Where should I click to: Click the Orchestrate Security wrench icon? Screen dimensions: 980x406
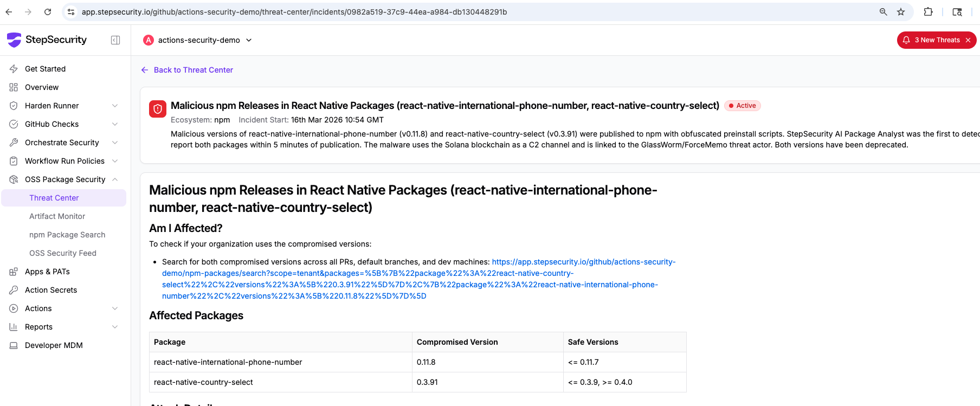[x=14, y=143]
